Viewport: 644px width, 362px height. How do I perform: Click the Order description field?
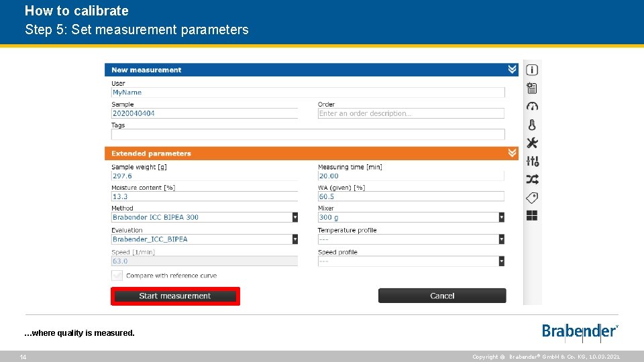click(411, 113)
